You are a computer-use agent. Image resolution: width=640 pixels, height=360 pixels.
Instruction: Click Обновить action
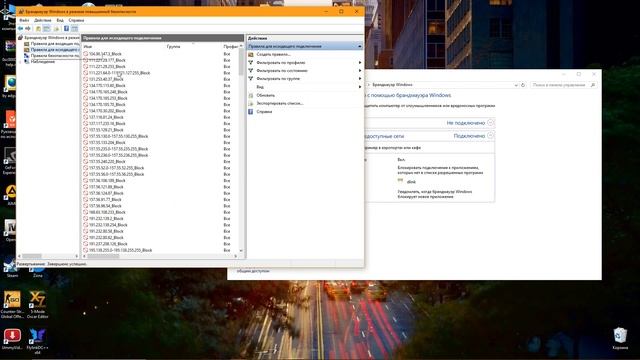[x=266, y=95]
